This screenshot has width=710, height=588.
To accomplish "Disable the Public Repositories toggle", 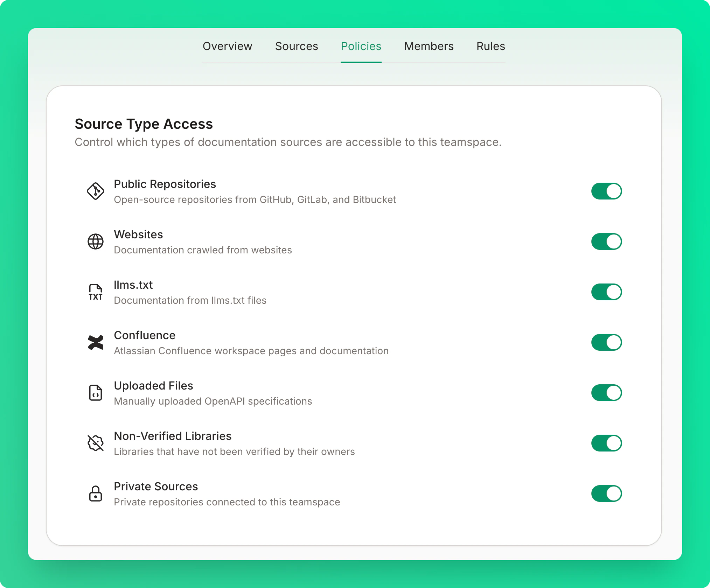I will 606,191.
